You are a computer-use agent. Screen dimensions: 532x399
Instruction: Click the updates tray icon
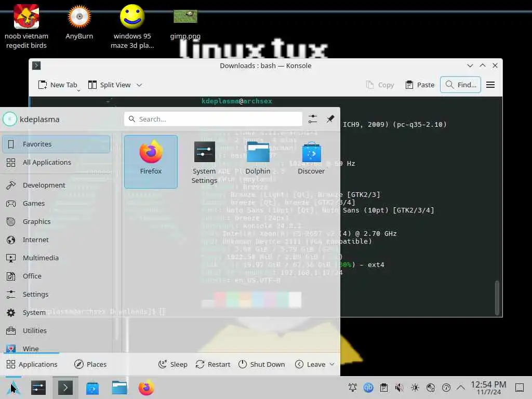[446, 388]
